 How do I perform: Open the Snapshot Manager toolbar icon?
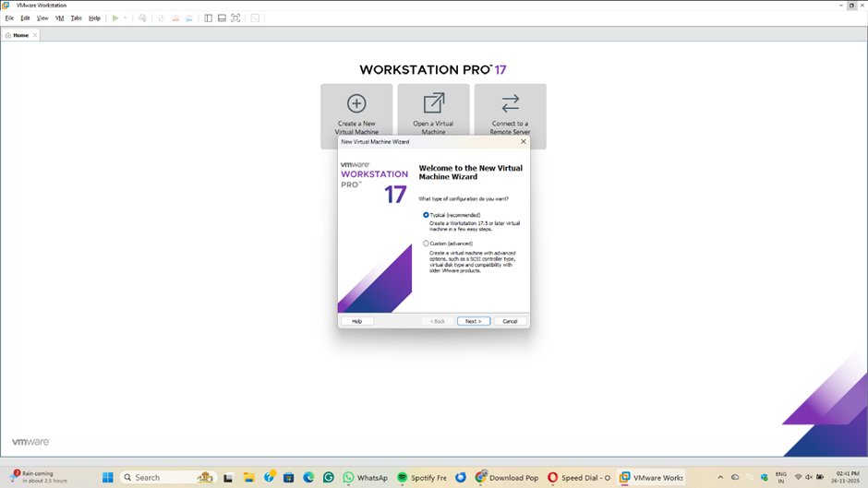(x=189, y=18)
